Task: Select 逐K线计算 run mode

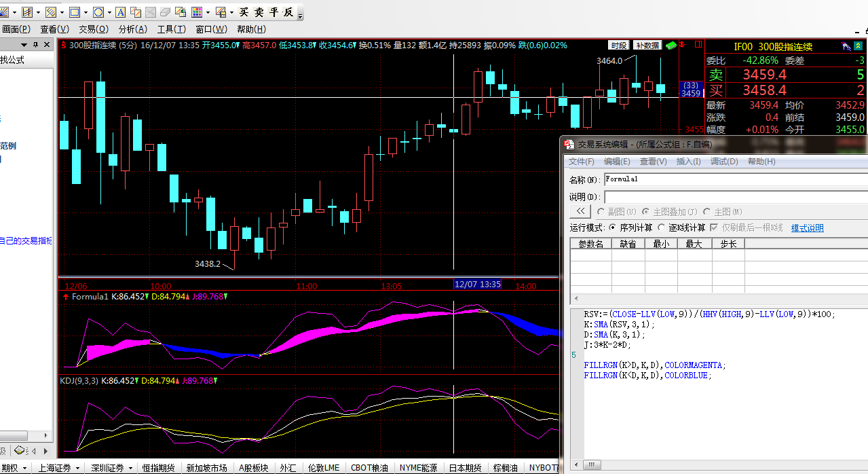Action: click(662, 227)
